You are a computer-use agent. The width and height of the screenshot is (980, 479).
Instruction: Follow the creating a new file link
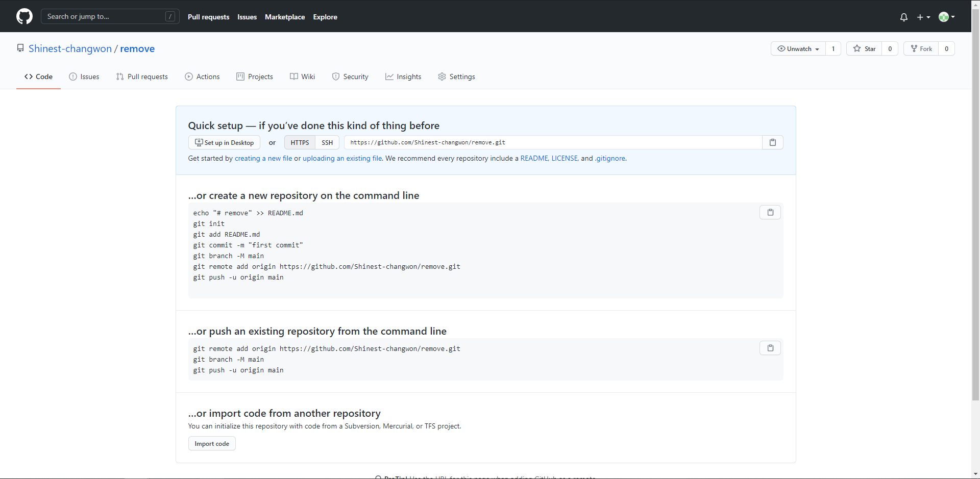(263, 158)
